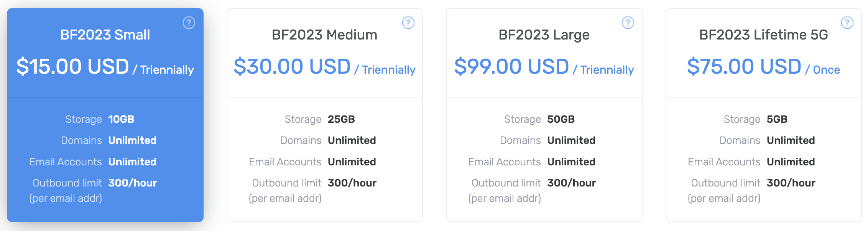Click the 5GB storage value
Image resolution: width=868 pixels, height=231 pixels.
(777, 119)
